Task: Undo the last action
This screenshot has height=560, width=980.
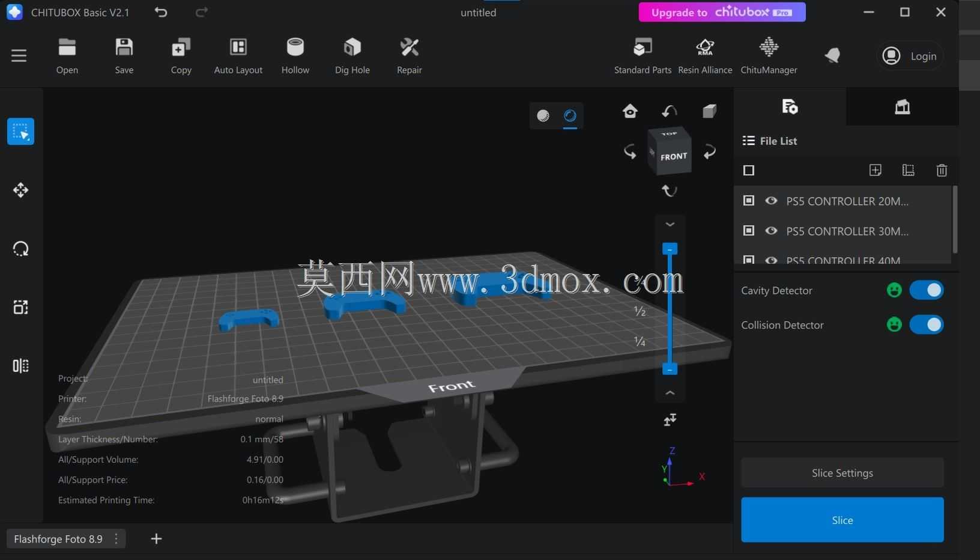Action: point(160,12)
